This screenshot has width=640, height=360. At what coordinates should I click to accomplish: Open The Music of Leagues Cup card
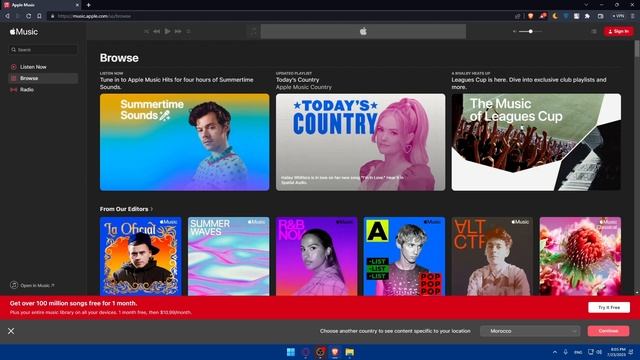[536, 142]
